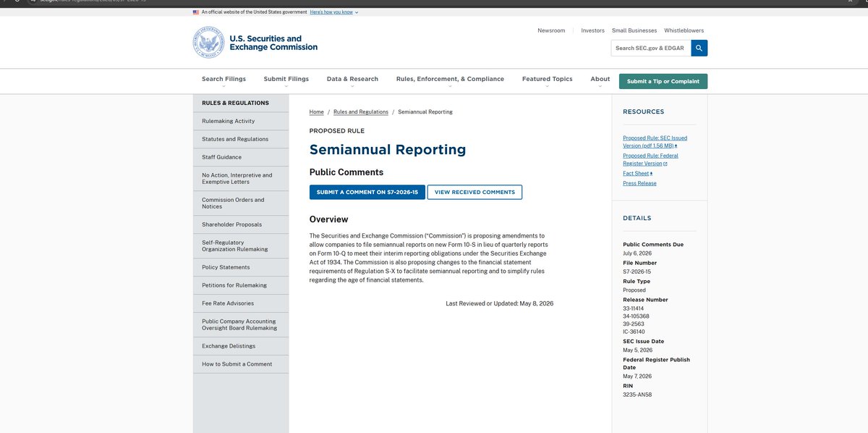Click the Home breadcrumb link
Viewport: 868px width, 433px height.
click(316, 112)
